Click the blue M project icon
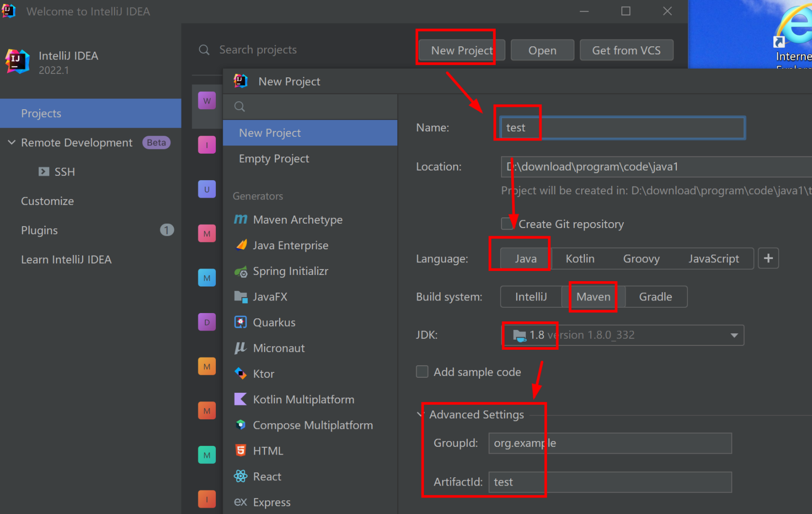 pyautogui.click(x=207, y=278)
